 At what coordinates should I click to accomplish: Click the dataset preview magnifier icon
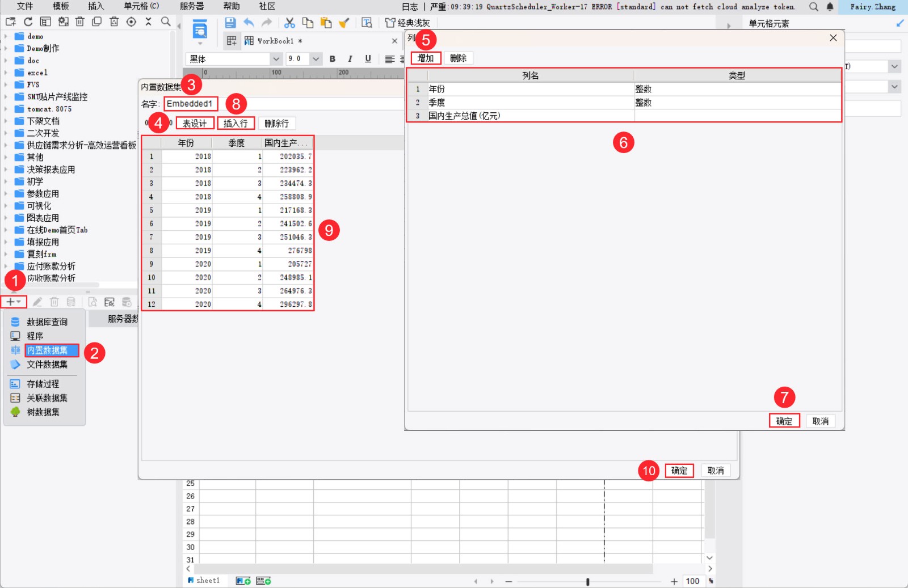point(93,302)
